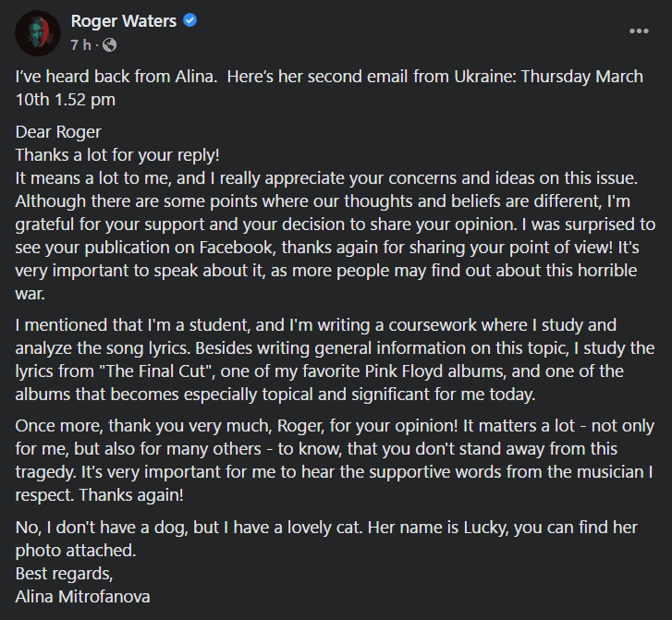672x620 pixels.
Task: Click the opening line about Alina's email
Action: coord(329,88)
